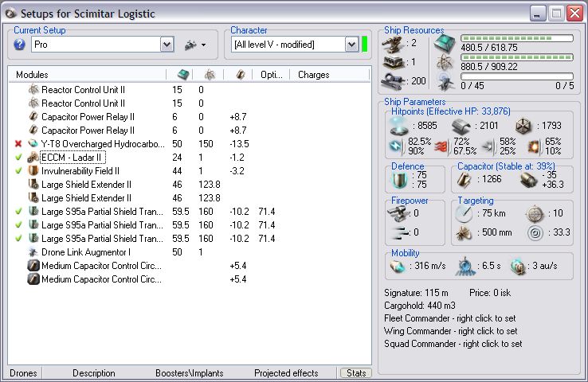This screenshot has height=382, width=588.
Task: Click the EM resistance icon
Action: click(x=396, y=146)
